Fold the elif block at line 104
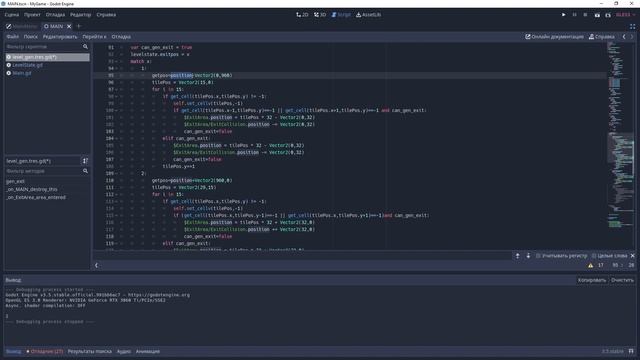The image size is (640, 360). [117, 139]
